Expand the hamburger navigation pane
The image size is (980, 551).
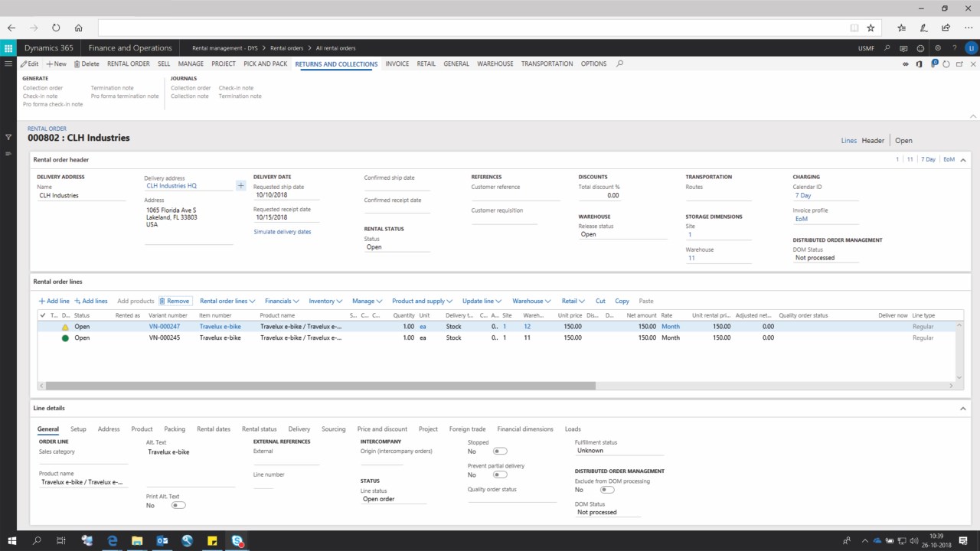pos(8,64)
